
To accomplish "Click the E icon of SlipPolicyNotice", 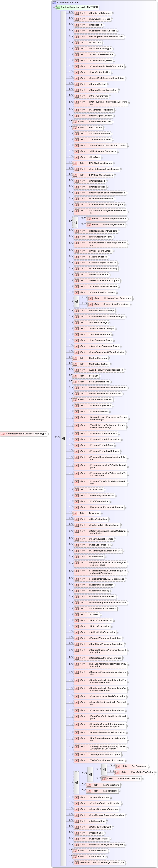I will click(77, 257).
